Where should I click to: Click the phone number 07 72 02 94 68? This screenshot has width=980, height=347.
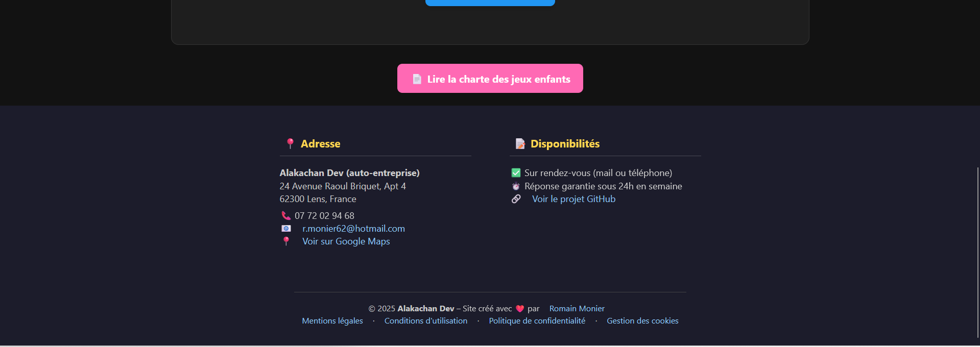[x=324, y=216]
